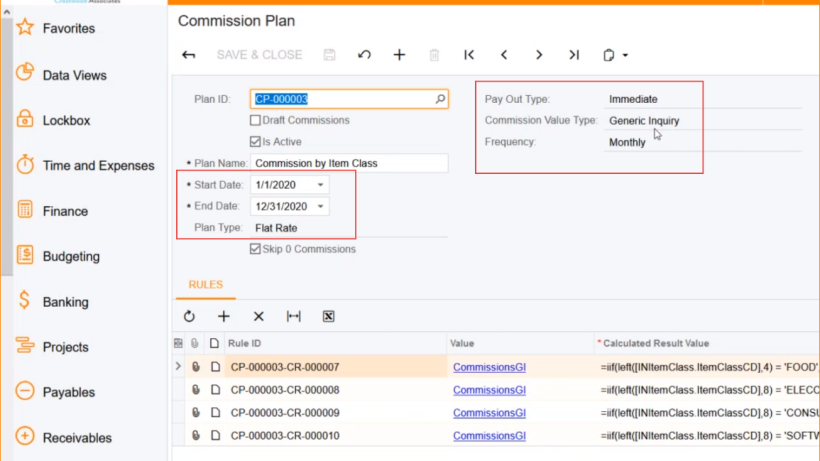Screen dimensions: 820x461
Task: Open the Start Date dropdown
Action: point(321,185)
